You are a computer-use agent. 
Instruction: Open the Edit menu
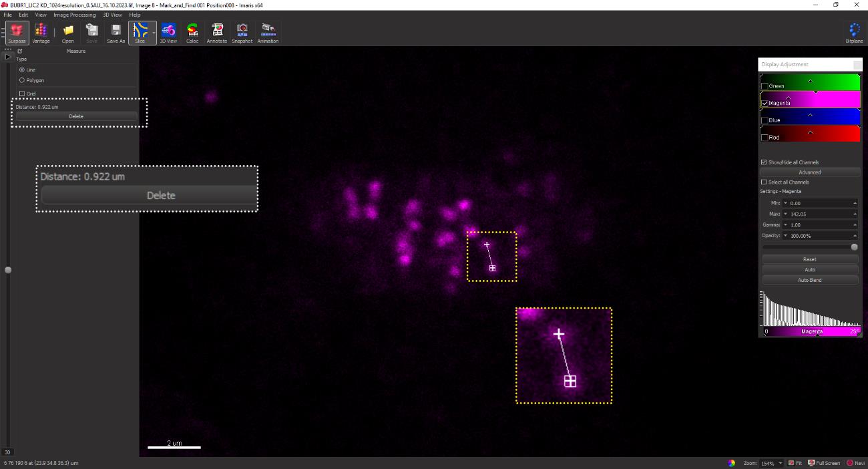[x=23, y=15]
